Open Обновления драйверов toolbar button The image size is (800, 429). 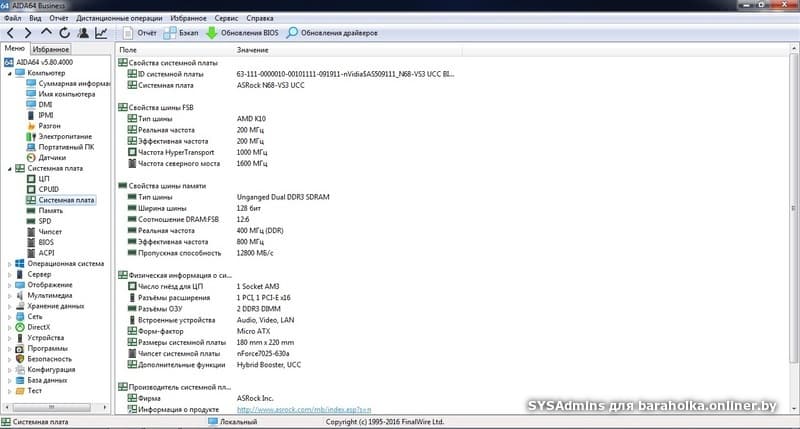point(332,33)
